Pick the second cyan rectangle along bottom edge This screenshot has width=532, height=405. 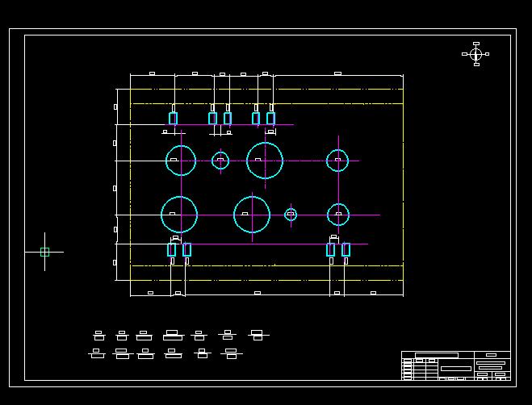pyautogui.click(x=187, y=250)
